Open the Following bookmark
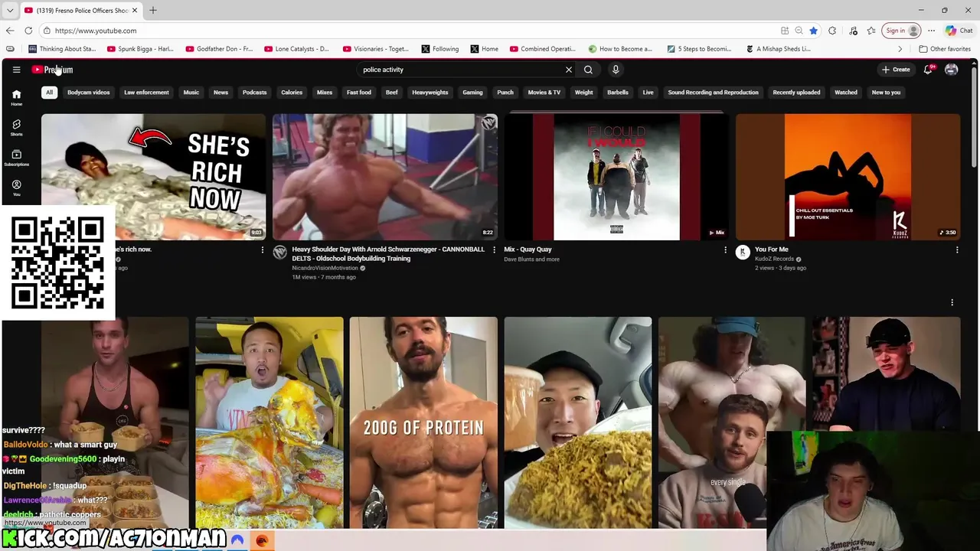This screenshot has width=980, height=551. (x=439, y=49)
